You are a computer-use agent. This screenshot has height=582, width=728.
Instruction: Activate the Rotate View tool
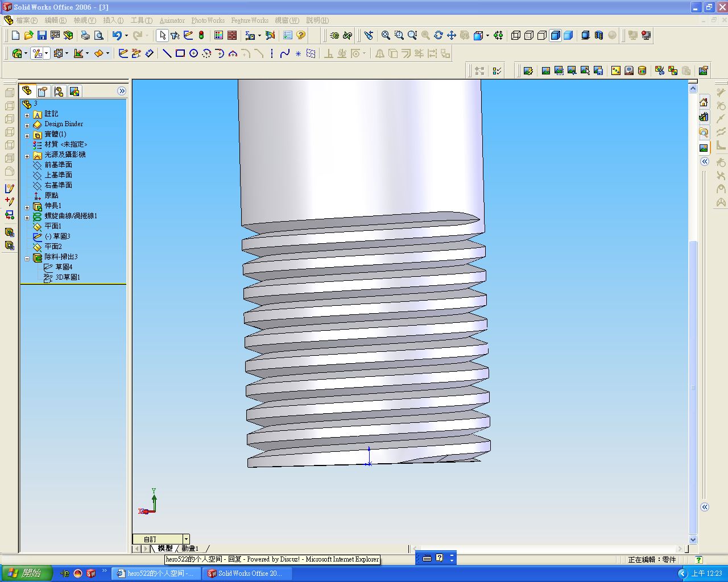[x=438, y=35]
